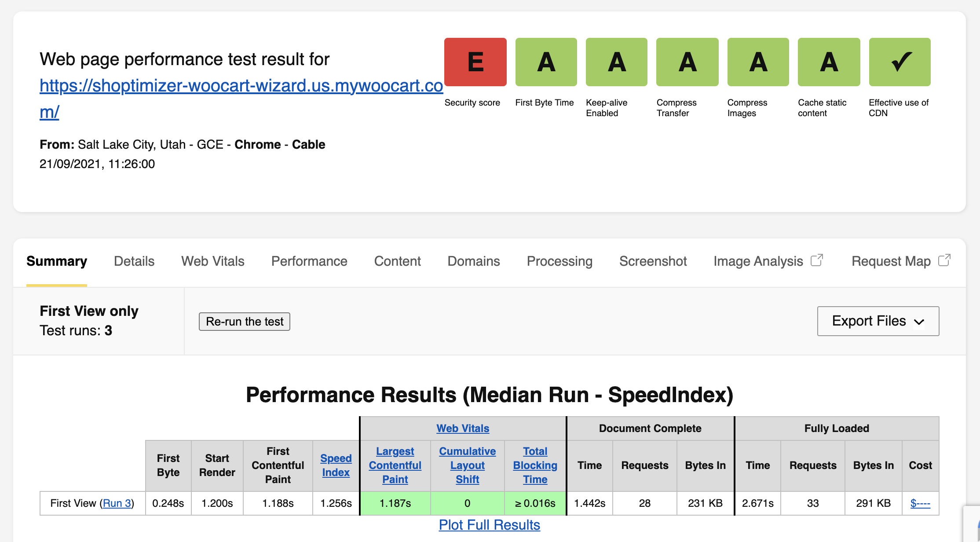
Task: Open the Processing tab
Action: click(559, 261)
